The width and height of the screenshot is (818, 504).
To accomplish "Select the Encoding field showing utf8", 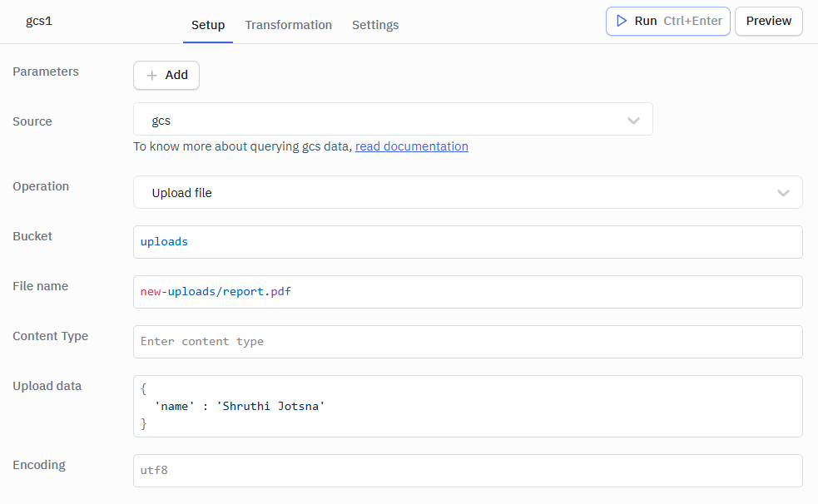I will tap(466, 471).
